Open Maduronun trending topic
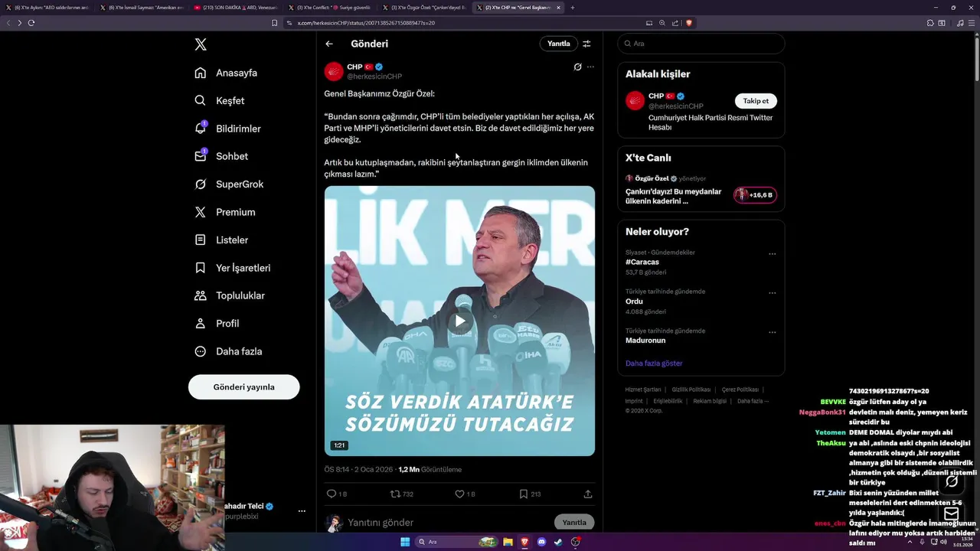 pos(645,341)
